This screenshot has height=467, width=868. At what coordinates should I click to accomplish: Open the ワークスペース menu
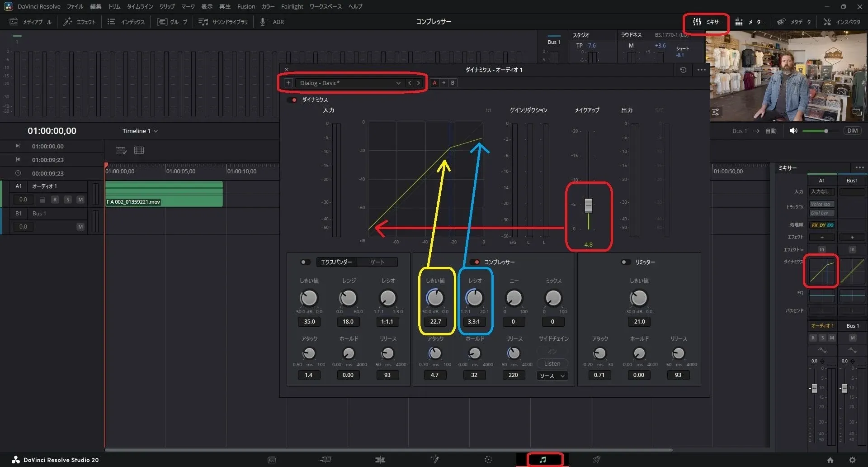tap(325, 6)
